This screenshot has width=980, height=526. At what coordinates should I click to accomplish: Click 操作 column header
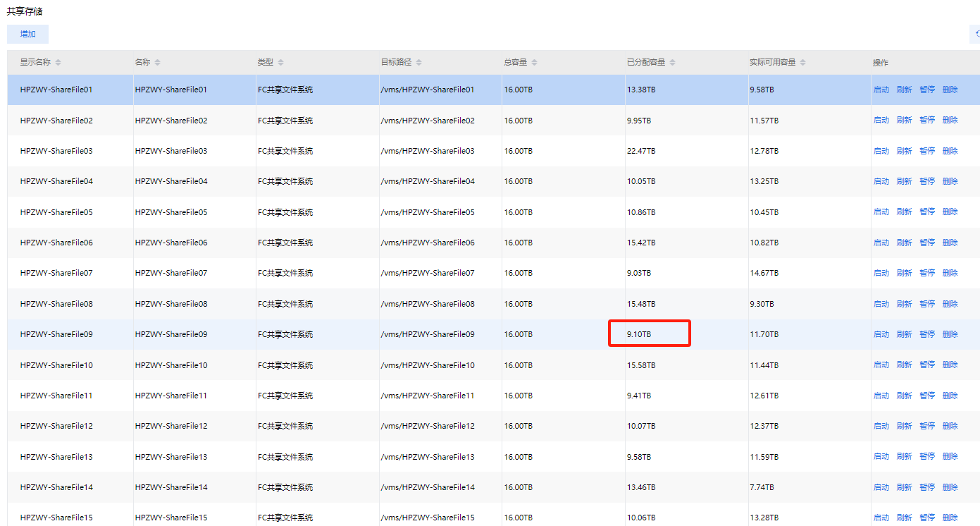(881, 63)
